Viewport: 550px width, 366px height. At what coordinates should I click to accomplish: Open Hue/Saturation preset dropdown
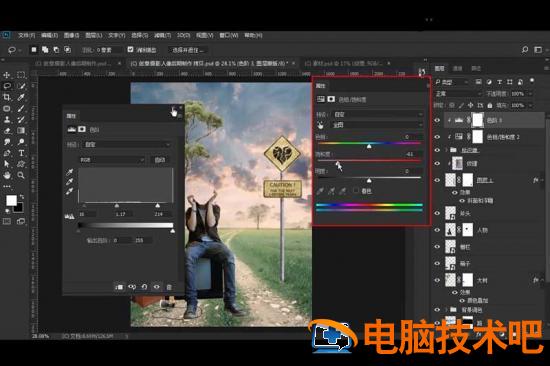point(377,114)
